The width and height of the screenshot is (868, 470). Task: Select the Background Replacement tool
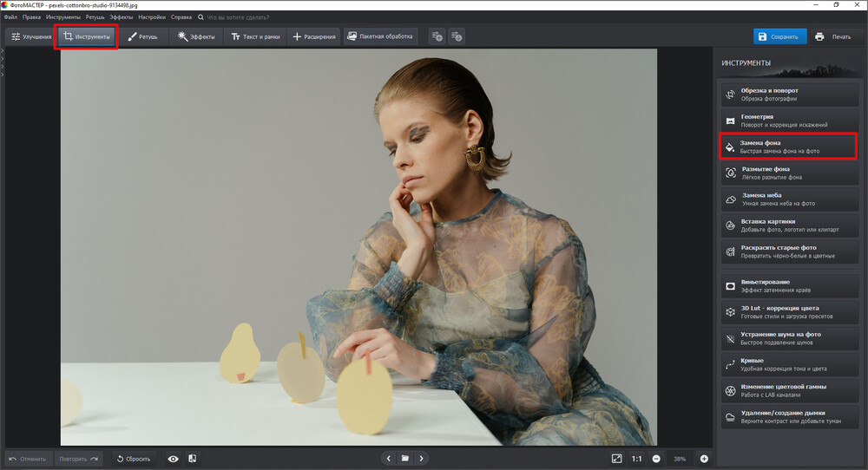click(x=788, y=147)
